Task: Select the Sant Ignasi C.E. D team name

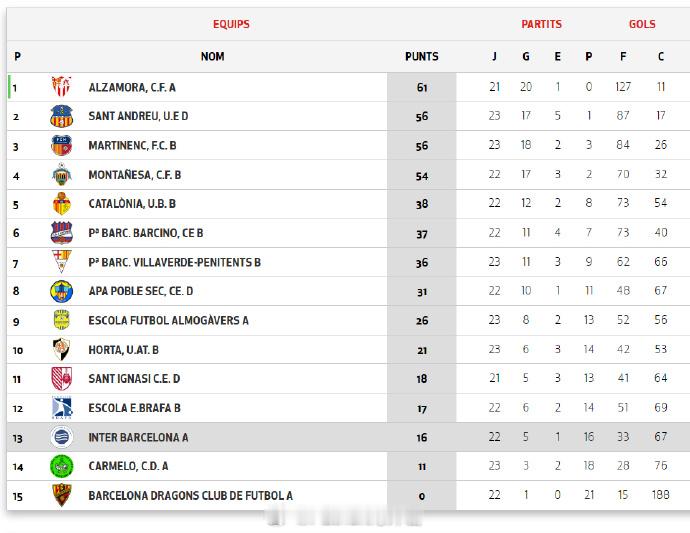Action: (134, 379)
